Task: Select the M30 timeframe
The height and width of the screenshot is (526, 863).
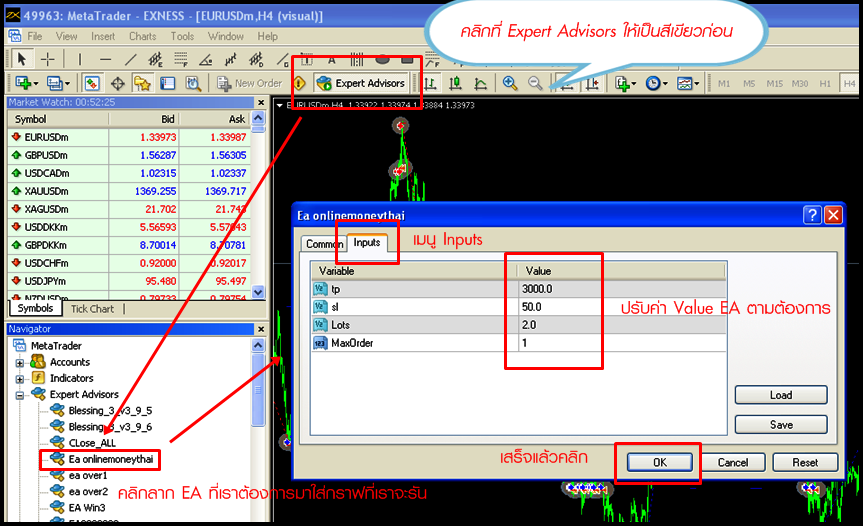Action: (800, 84)
